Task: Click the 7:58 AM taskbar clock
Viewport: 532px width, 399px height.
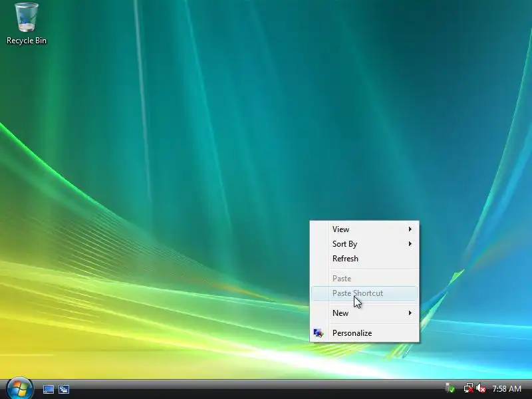Action: [x=507, y=388]
